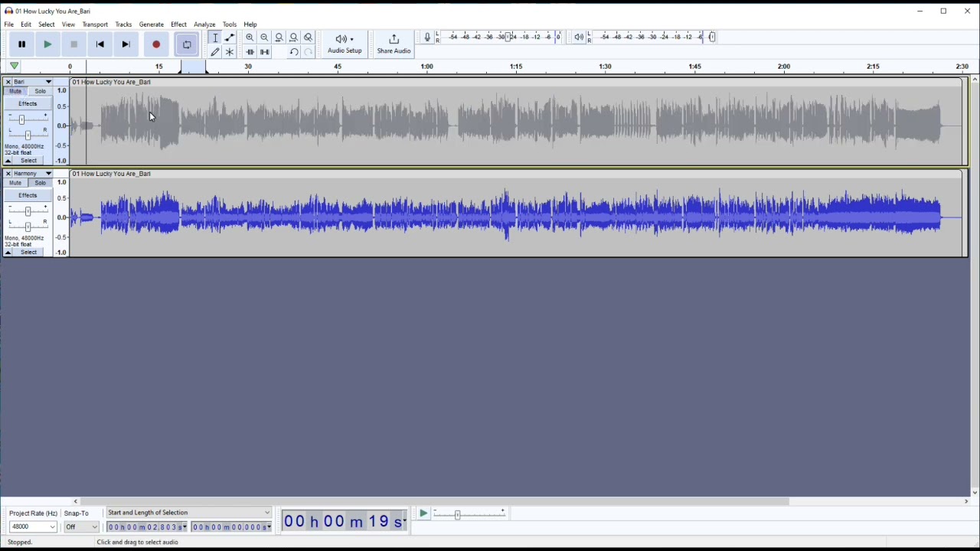The image size is (980, 551).
Task: Open Effects for the Harmony track
Action: tap(28, 195)
